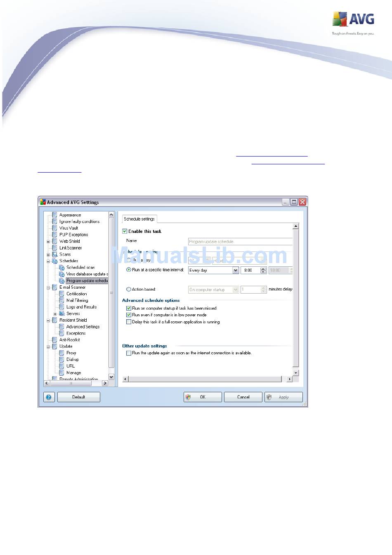Enable Delay this task if full screen application running
This screenshot has height=555, width=392.
click(x=129, y=322)
